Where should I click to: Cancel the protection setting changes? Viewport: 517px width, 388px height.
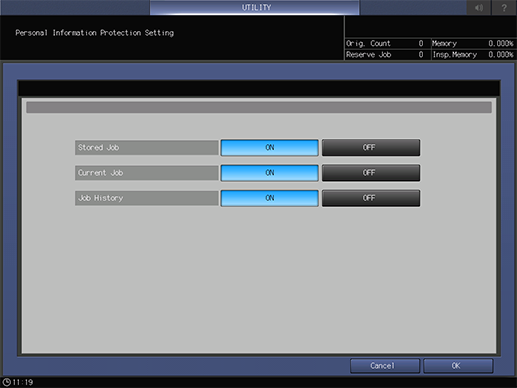tap(385, 366)
